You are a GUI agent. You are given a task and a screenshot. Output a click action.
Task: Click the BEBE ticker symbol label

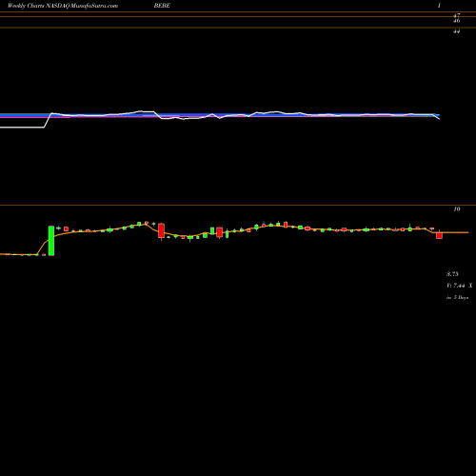tap(162, 6)
